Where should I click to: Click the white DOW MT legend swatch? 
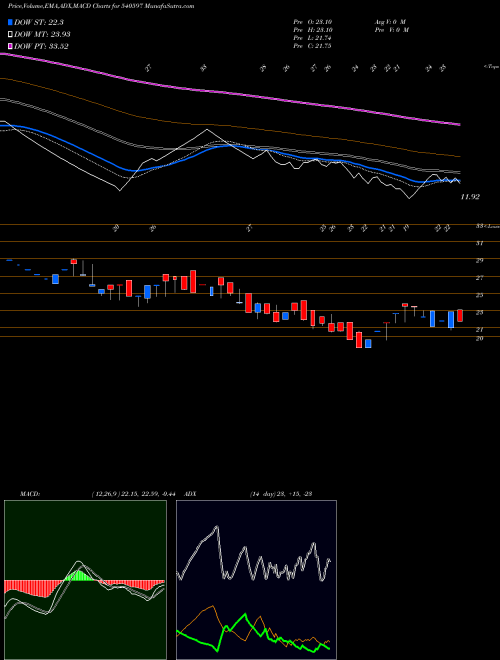10,35
